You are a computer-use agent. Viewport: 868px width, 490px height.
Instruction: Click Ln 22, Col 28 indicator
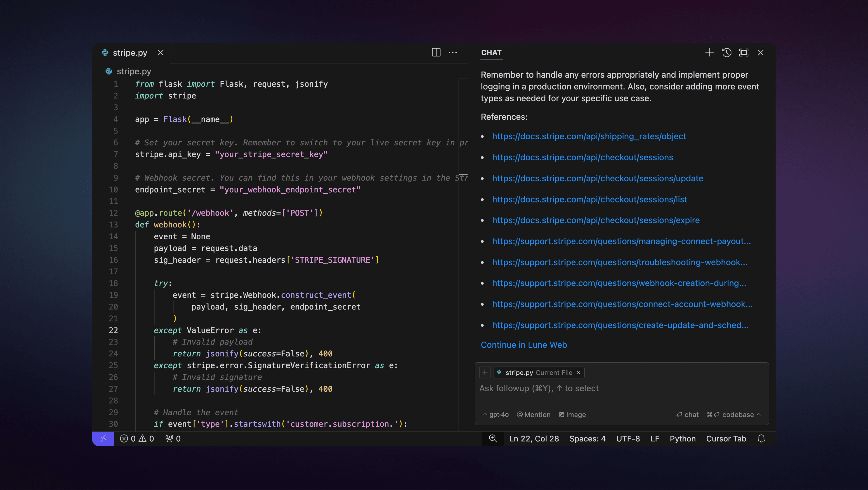point(534,439)
